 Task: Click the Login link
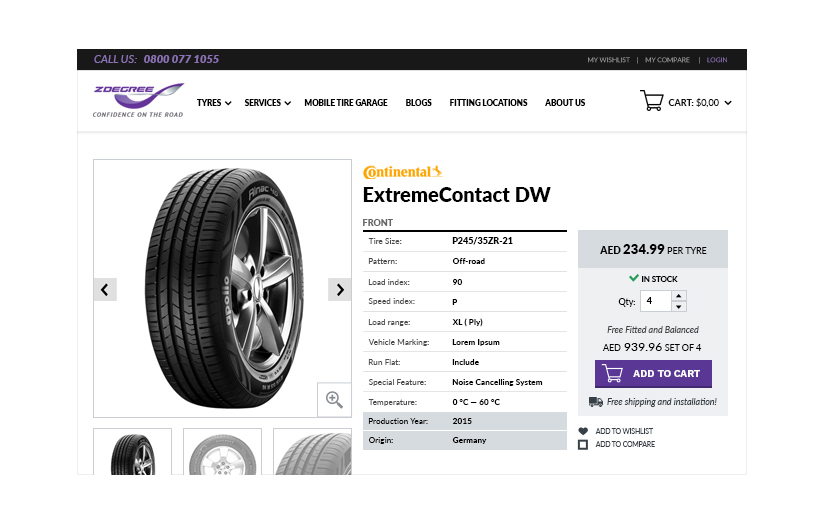pyautogui.click(x=717, y=60)
